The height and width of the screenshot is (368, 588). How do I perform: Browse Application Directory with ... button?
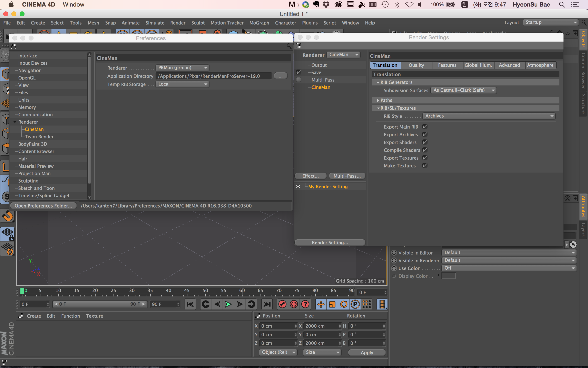click(x=281, y=76)
